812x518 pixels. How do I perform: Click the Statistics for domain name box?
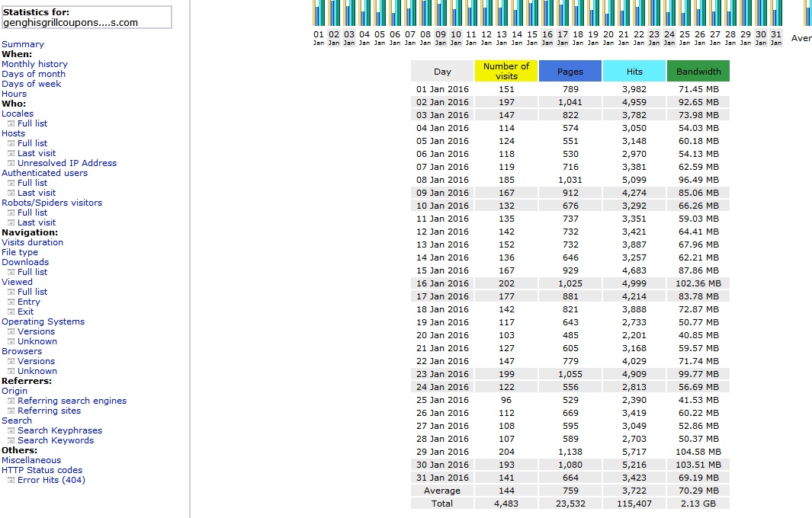(86, 18)
